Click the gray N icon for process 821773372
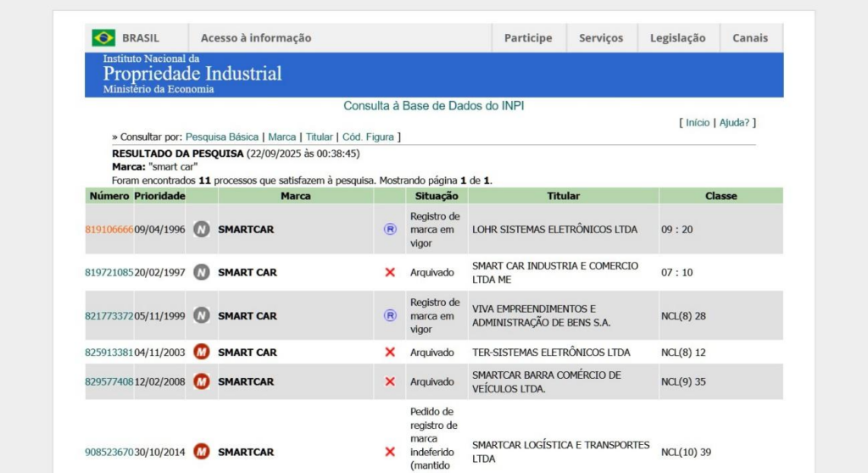 point(201,315)
